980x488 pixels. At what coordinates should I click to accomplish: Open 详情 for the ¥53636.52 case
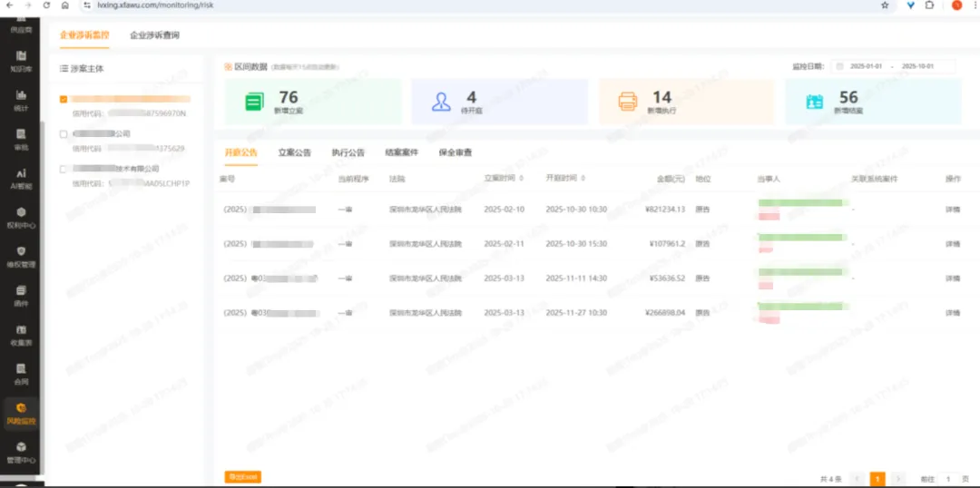click(x=953, y=278)
